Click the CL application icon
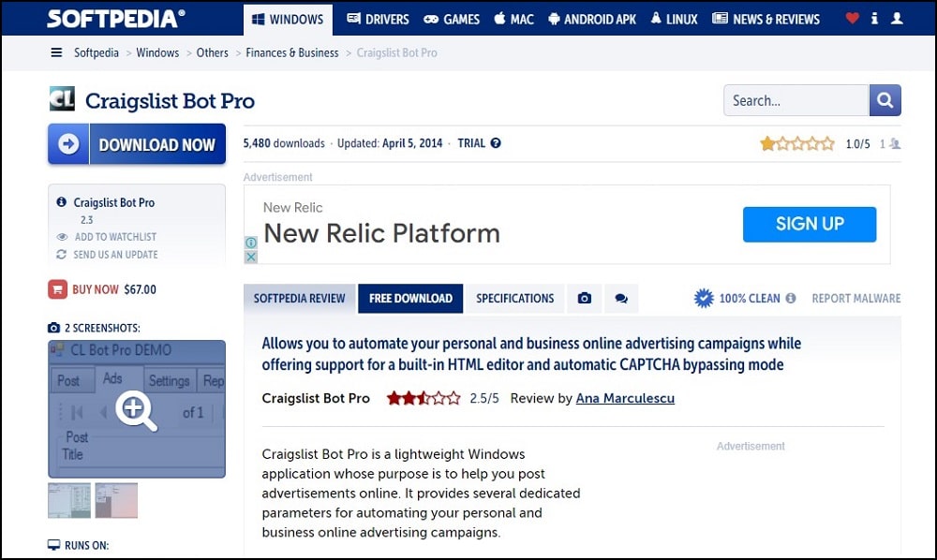This screenshot has width=937, height=560. [62, 99]
